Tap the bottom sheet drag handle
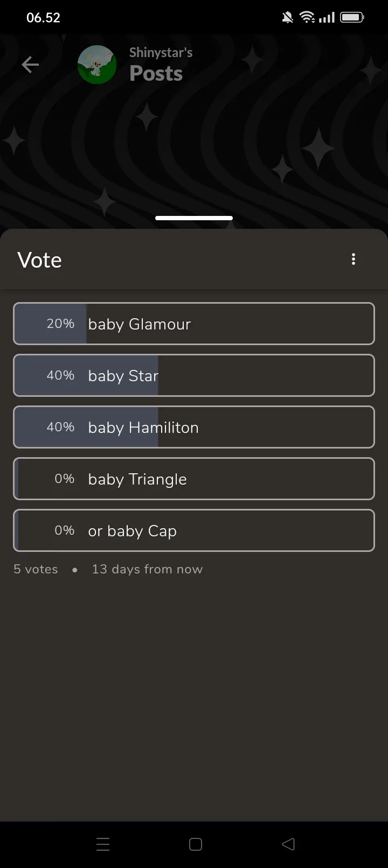Image resolution: width=388 pixels, height=868 pixels. pos(194,218)
